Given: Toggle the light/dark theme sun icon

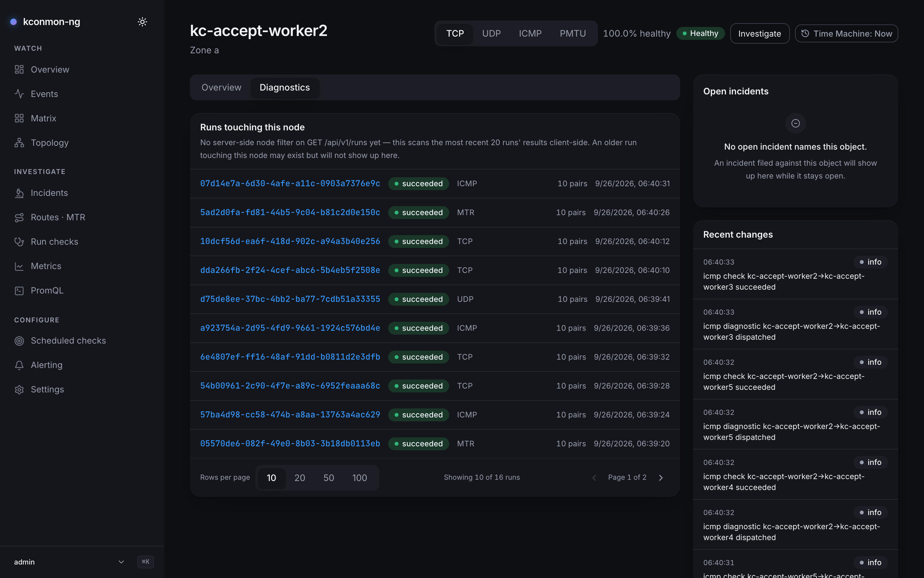Looking at the screenshot, I should pos(142,22).
